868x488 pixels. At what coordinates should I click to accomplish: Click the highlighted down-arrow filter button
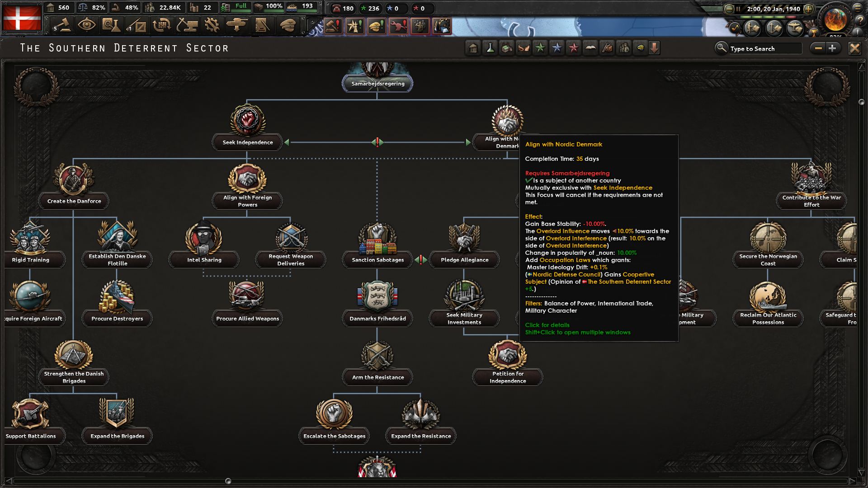click(655, 48)
